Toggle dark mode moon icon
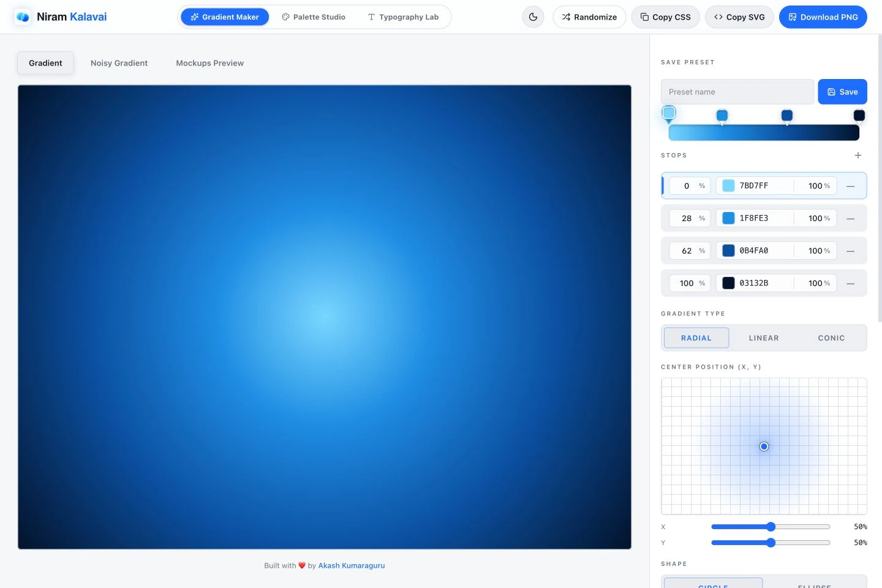The height and width of the screenshot is (588, 882). [x=533, y=17]
